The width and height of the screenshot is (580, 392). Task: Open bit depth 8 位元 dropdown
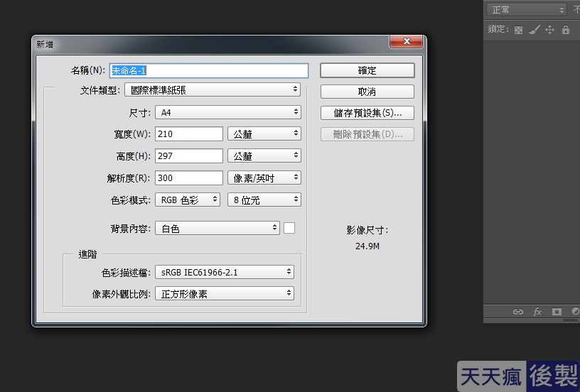pos(264,200)
